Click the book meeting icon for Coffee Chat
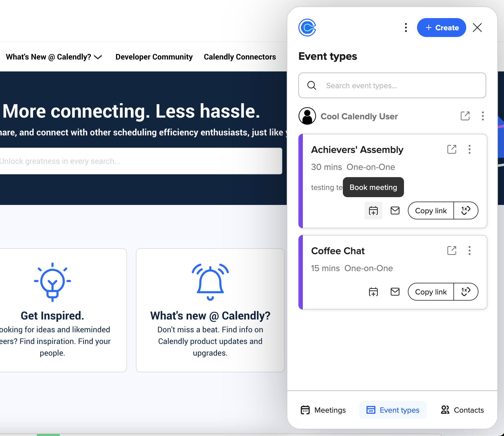 [373, 292]
